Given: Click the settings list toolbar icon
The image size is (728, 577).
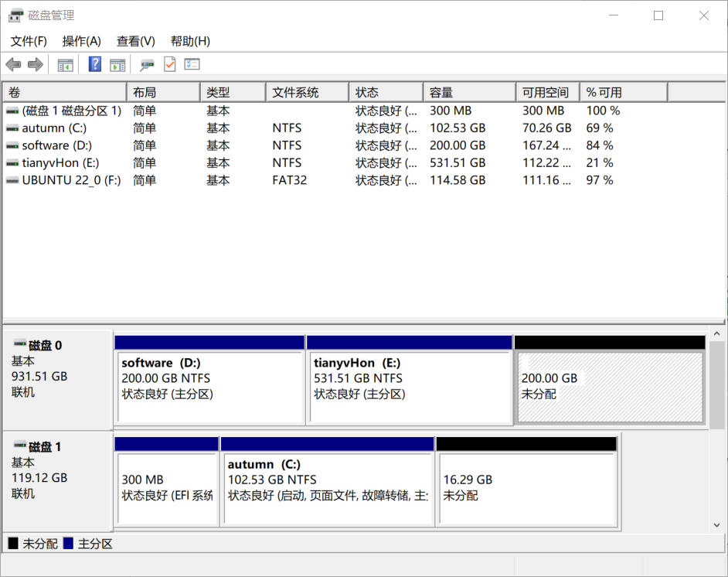Looking at the screenshot, I should point(192,64).
